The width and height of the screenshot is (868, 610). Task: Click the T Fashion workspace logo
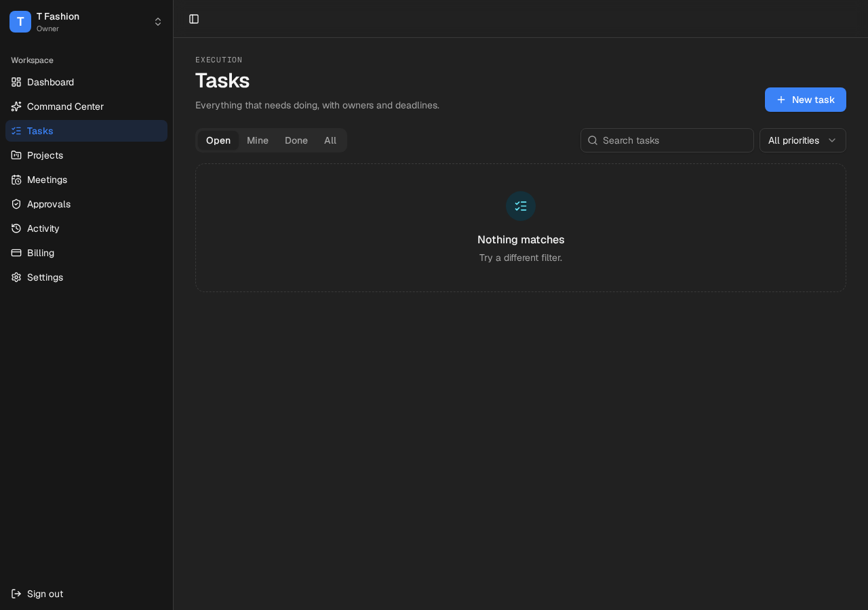point(20,22)
